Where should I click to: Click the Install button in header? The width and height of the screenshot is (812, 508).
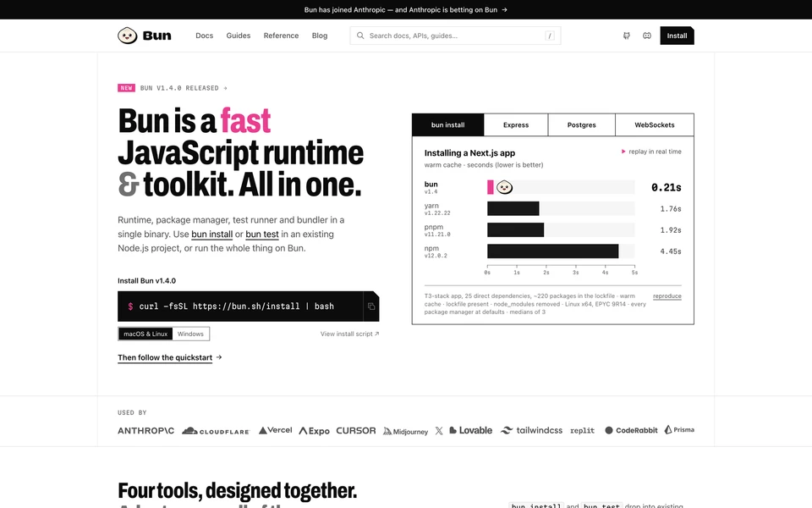point(677,36)
